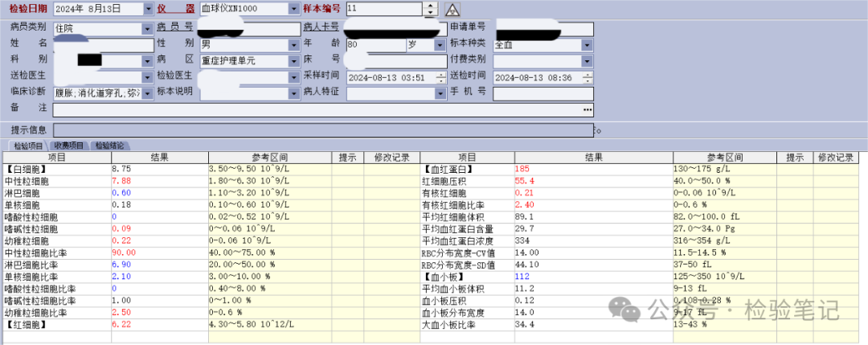Expand the 标本种类 dropdown
This screenshot has width=868, height=345.
tap(588, 44)
